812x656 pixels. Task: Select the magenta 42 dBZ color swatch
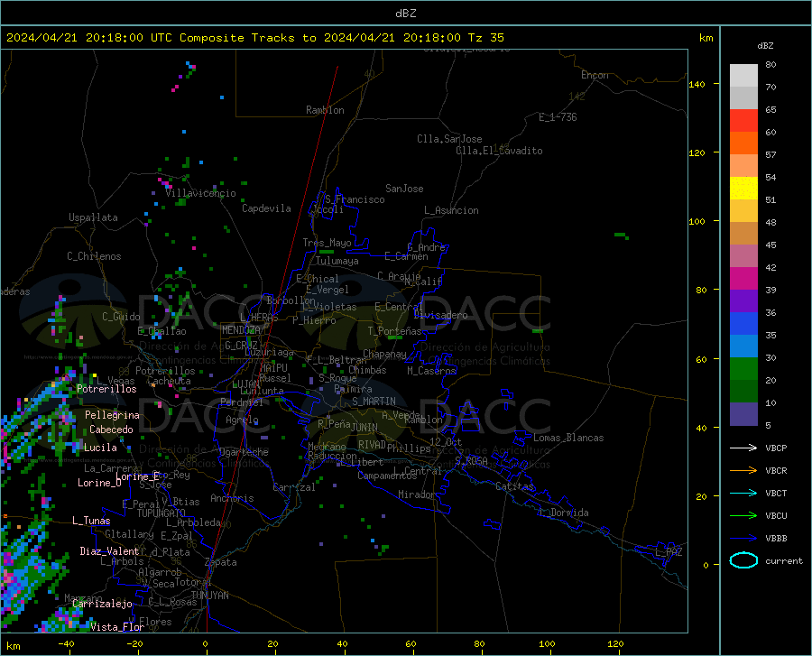[x=743, y=278]
